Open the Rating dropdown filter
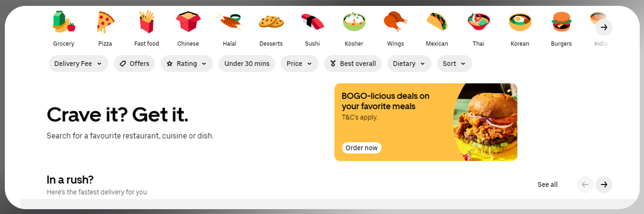644x214 pixels. [186, 64]
